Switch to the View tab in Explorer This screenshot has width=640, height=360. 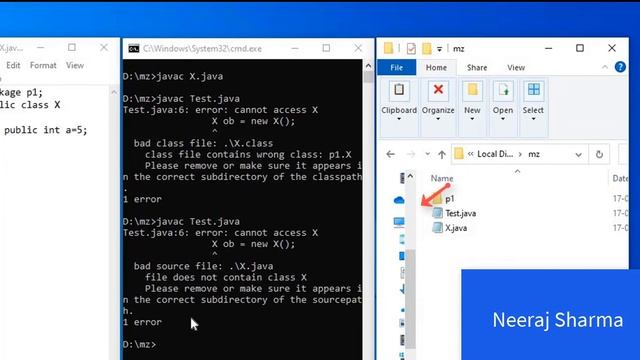point(516,68)
